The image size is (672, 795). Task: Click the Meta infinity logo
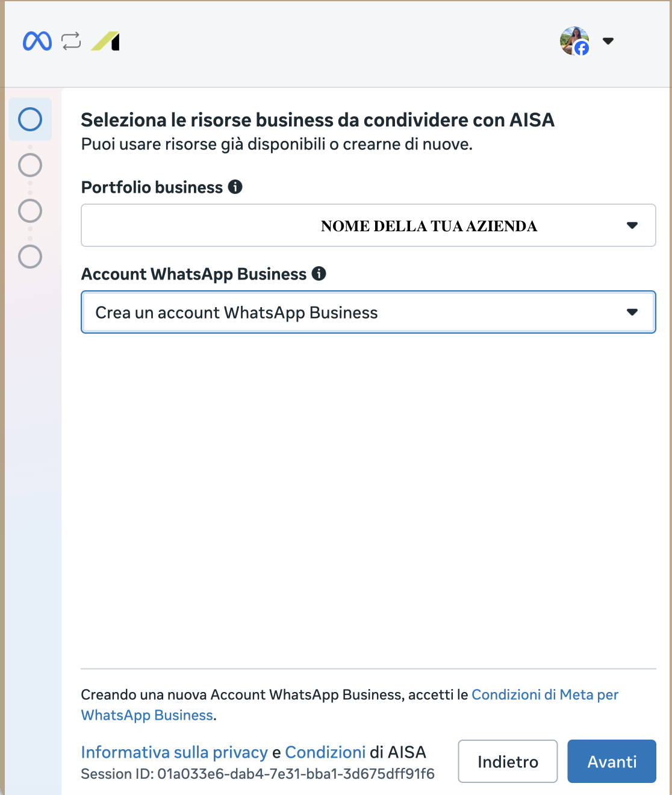(37, 41)
